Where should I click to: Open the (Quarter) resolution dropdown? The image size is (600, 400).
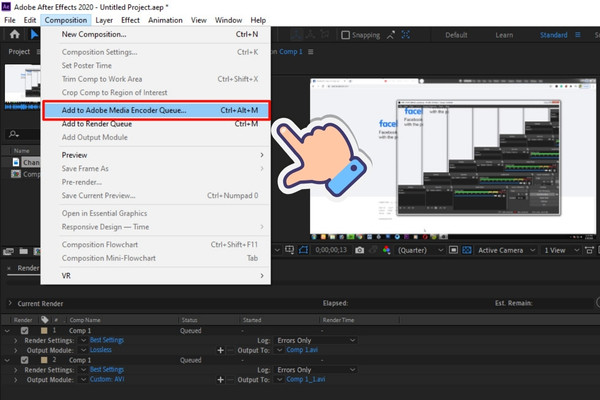coord(421,250)
